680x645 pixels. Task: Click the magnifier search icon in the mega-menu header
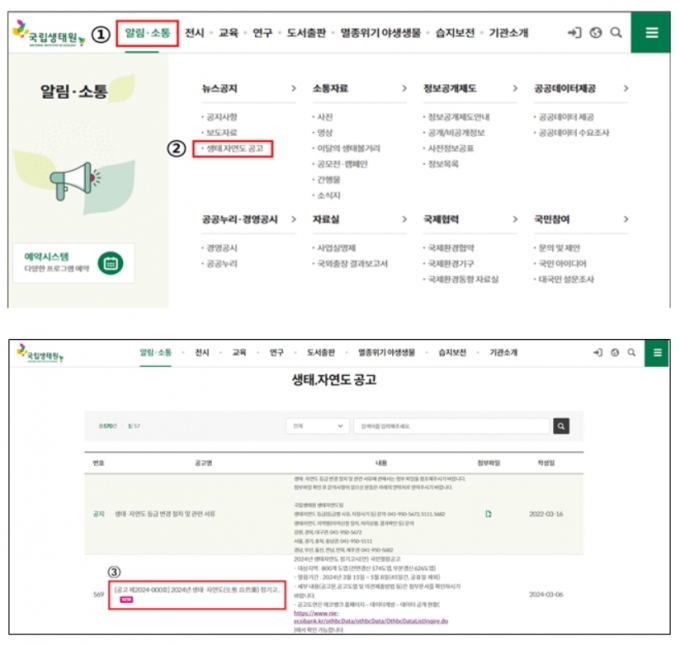point(616,33)
